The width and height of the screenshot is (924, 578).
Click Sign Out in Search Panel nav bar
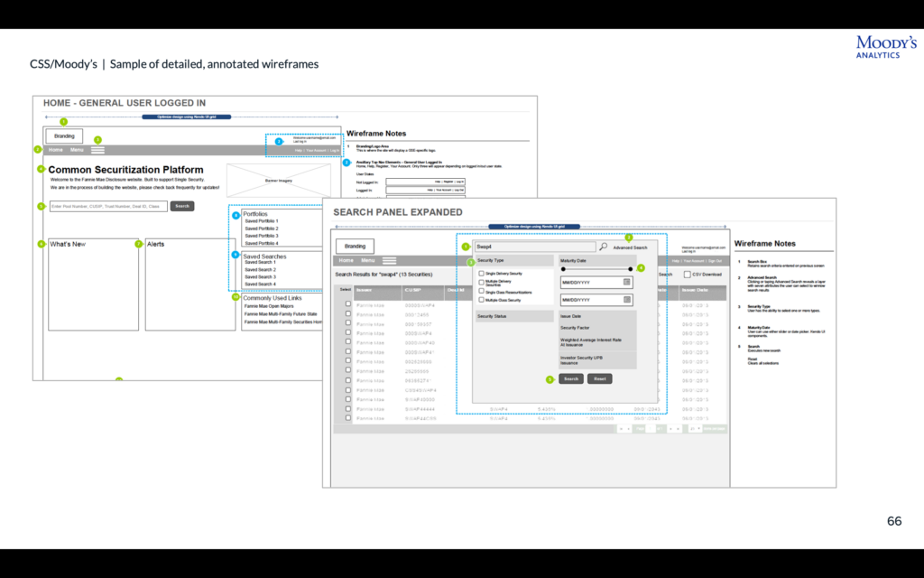click(x=715, y=261)
